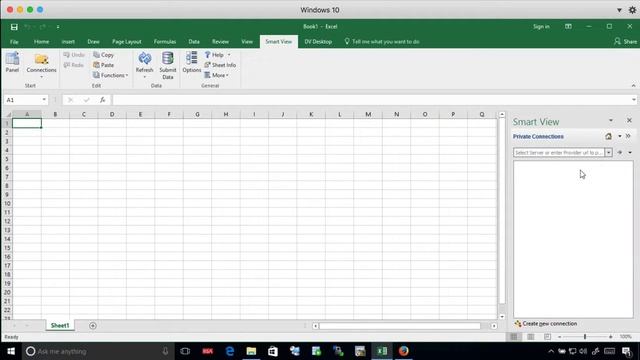Viewport: 640px width, 360px height.
Task: Add a new sheet with plus icon
Action: 93,326
